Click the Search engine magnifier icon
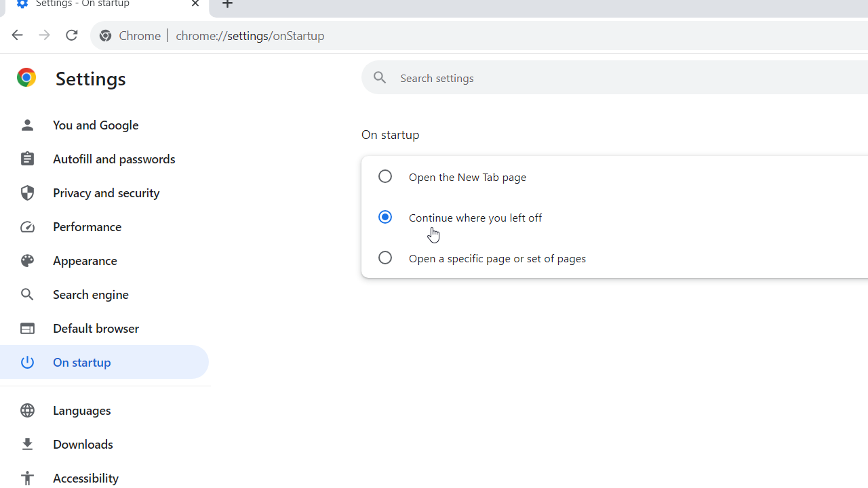 point(27,294)
